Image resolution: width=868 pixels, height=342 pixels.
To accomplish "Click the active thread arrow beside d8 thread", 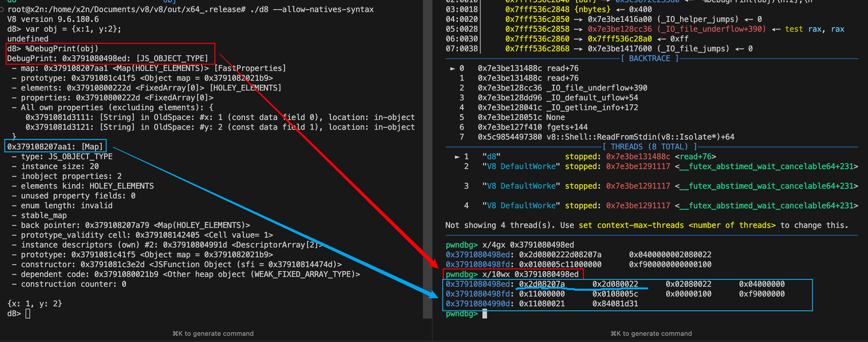I will [x=457, y=157].
